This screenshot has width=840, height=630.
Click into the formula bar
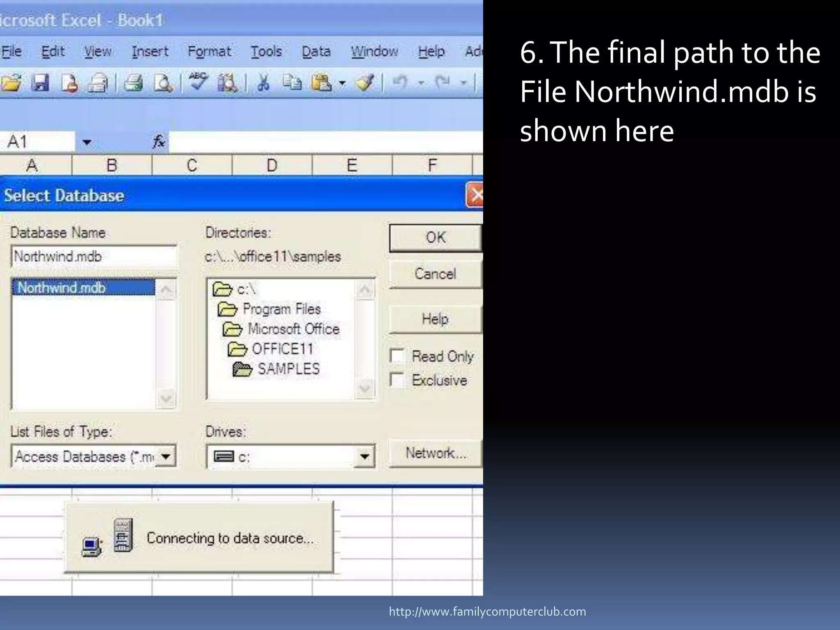point(326,142)
